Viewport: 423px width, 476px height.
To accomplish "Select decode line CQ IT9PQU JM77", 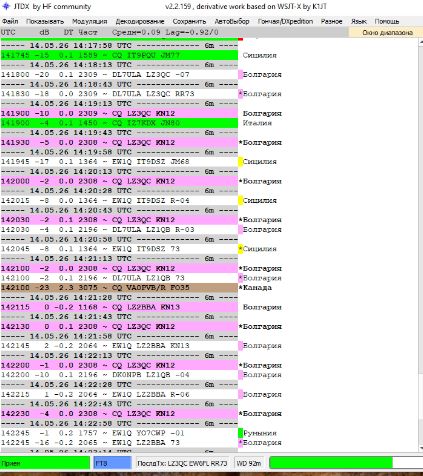I will pos(119,55).
